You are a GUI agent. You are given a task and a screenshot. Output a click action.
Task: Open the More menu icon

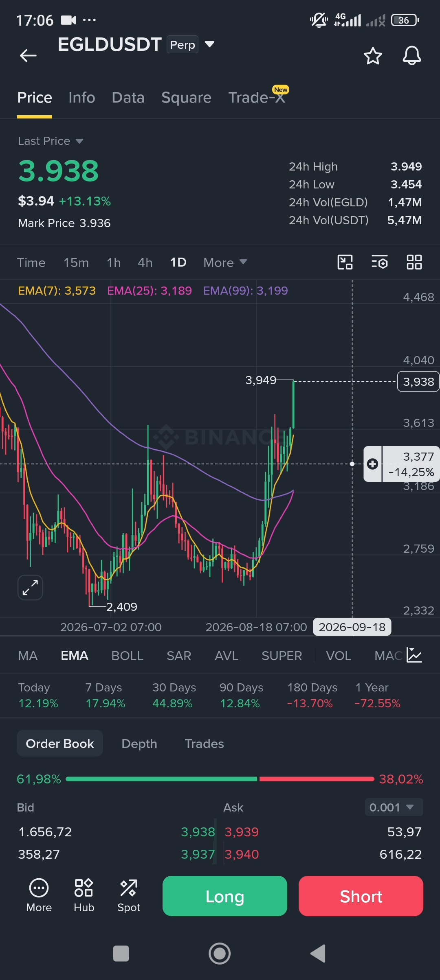click(x=39, y=895)
